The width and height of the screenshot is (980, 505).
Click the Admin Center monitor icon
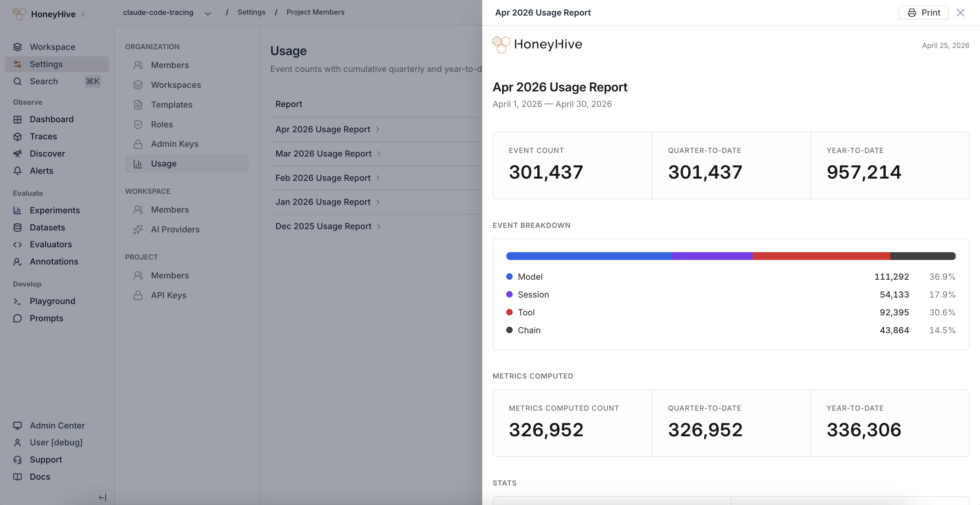click(x=17, y=425)
